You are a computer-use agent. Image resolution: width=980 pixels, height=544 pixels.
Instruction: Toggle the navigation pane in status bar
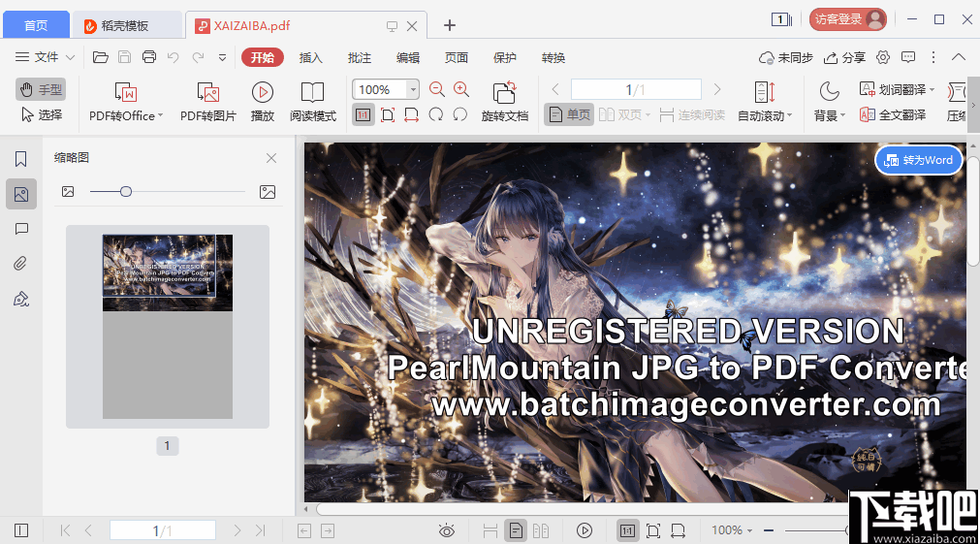point(20,530)
